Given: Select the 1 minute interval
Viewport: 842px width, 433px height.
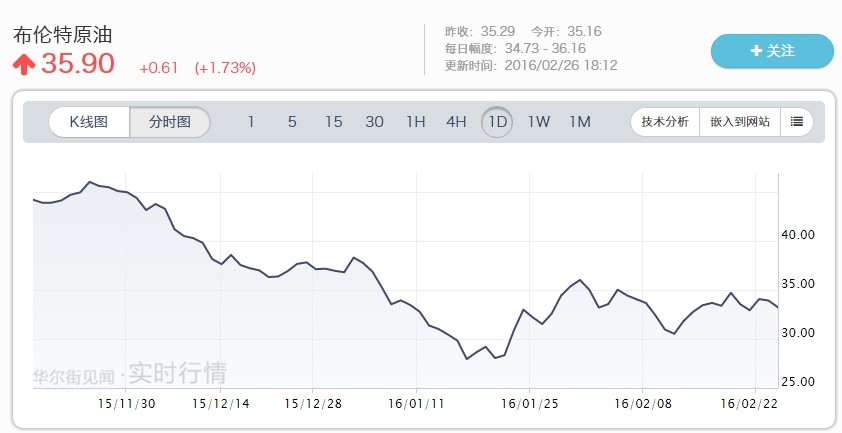Looking at the screenshot, I should coord(251,122).
